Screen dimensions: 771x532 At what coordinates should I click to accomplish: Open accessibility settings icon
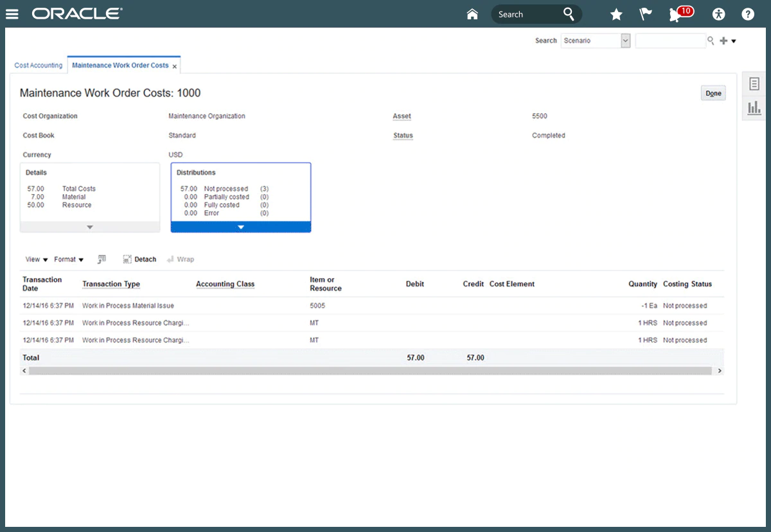pyautogui.click(x=718, y=14)
